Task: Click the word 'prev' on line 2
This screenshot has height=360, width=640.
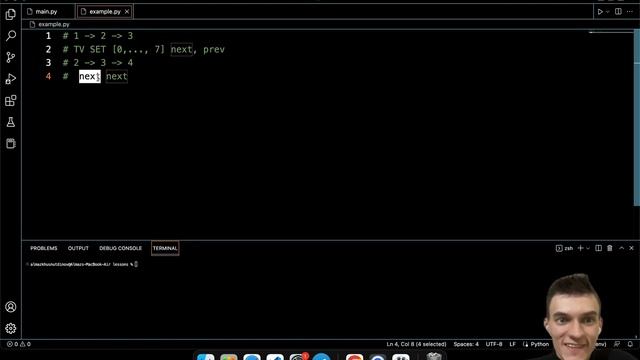Action: (214, 49)
